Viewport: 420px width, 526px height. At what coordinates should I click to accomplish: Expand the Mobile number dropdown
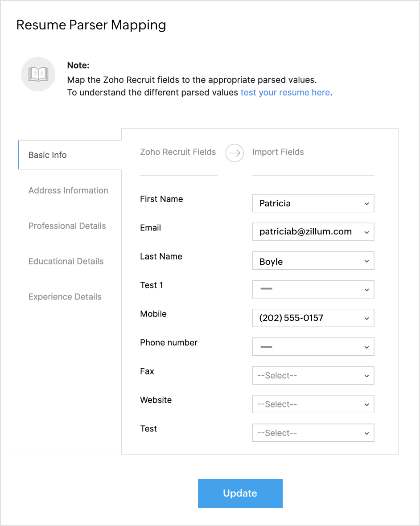pos(313,318)
